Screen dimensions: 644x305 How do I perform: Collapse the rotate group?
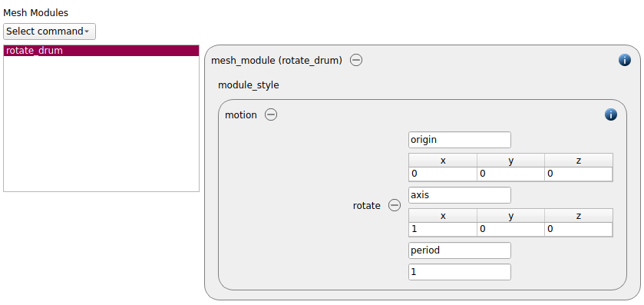(395, 205)
